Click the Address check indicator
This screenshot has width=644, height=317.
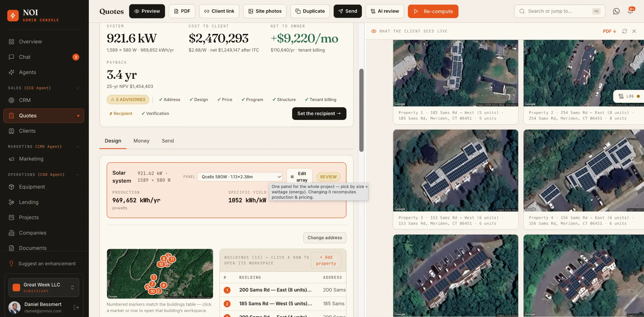[169, 100]
